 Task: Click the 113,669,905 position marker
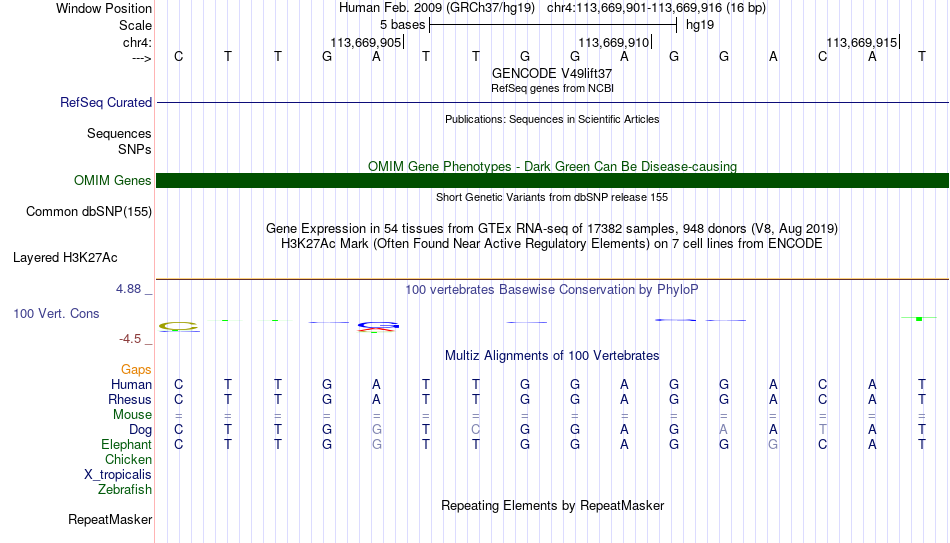point(367,42)
